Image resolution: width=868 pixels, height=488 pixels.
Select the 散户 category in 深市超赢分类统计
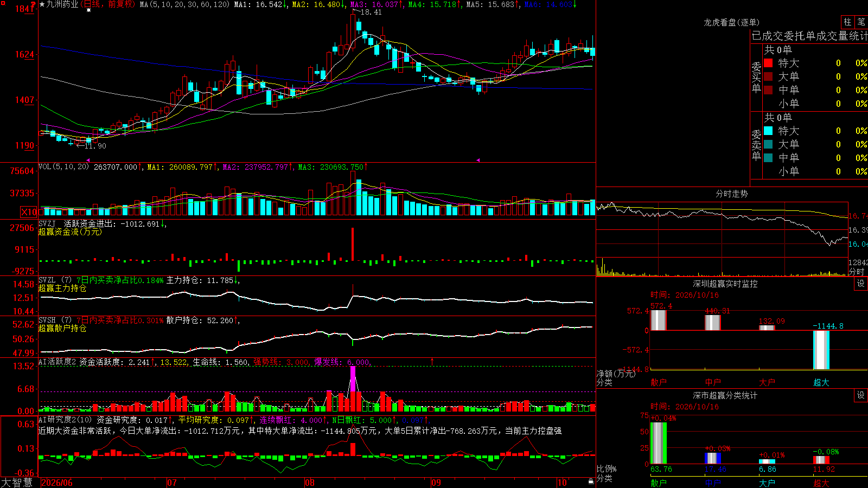[659, 483]
